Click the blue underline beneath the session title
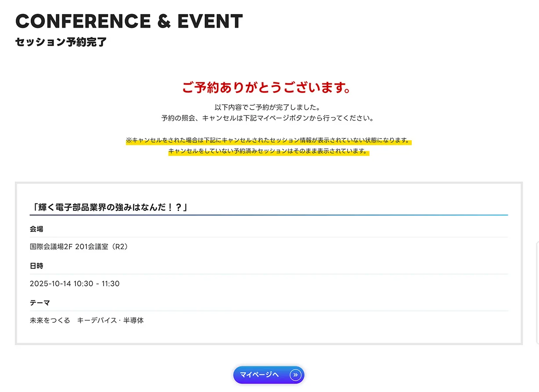 pyautogui.click(x=269, y=215)
